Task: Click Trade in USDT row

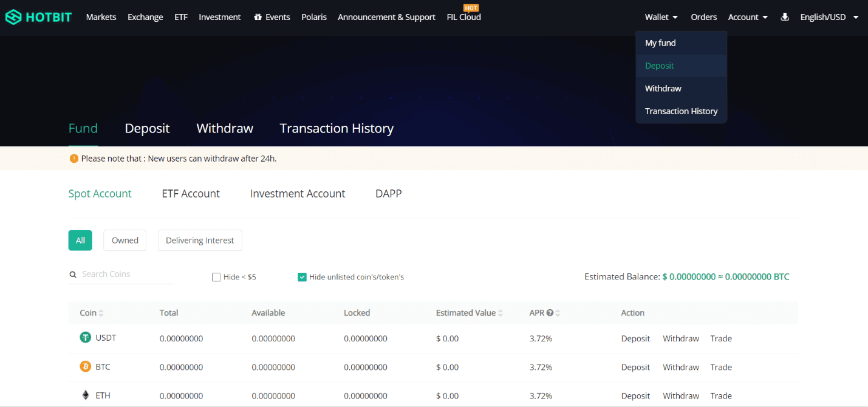Action: coord(721,338)
